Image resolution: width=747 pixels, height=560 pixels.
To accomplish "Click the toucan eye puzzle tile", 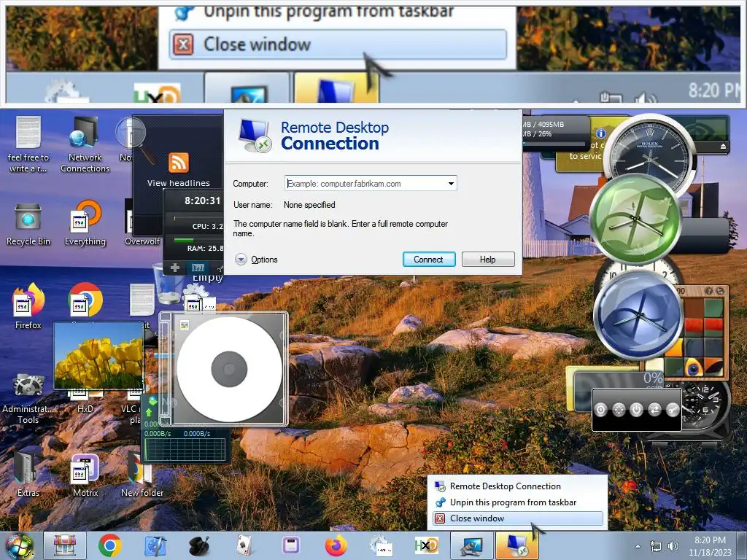I will click(694, 367).
